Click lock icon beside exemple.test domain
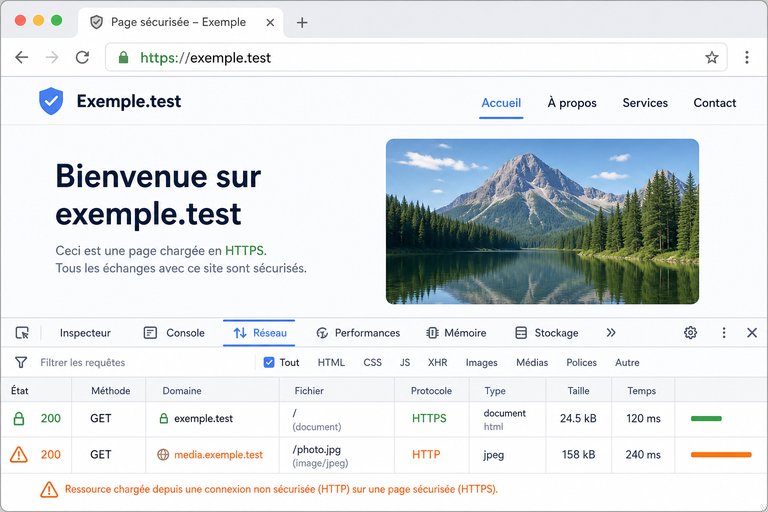The image size is (768, 512). pyautogui.click(x=164, y=418)
